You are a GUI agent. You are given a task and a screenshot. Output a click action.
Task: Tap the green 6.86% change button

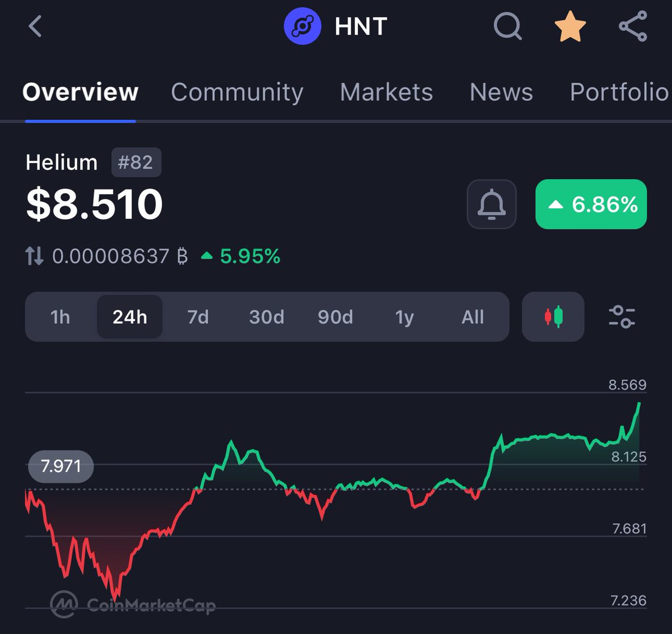pos(591,204)
